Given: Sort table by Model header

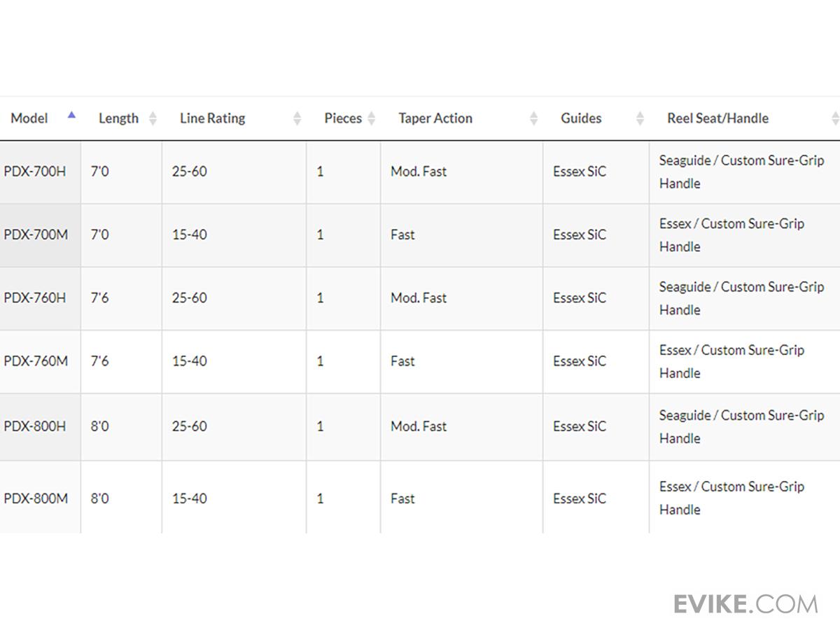Looking at the screenshot, I should click(29, 118).
